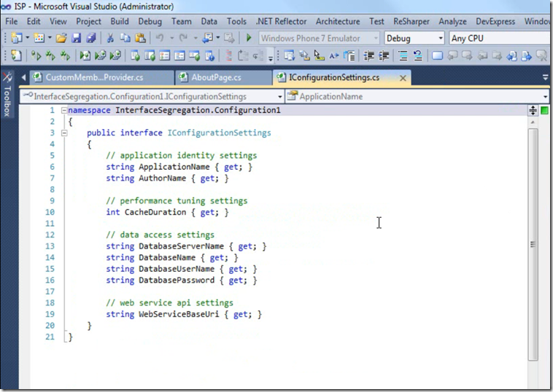Open the Toolbox side panel

tap(7, 95)
